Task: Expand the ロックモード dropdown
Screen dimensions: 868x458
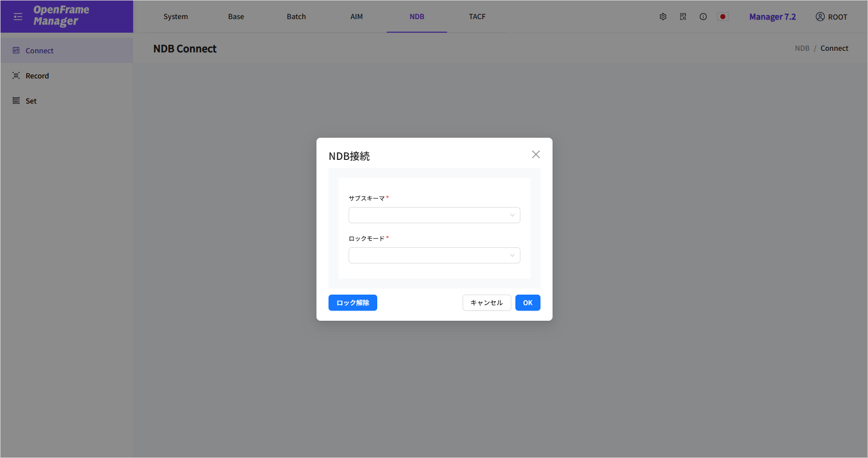Action: tap(434, 255)
